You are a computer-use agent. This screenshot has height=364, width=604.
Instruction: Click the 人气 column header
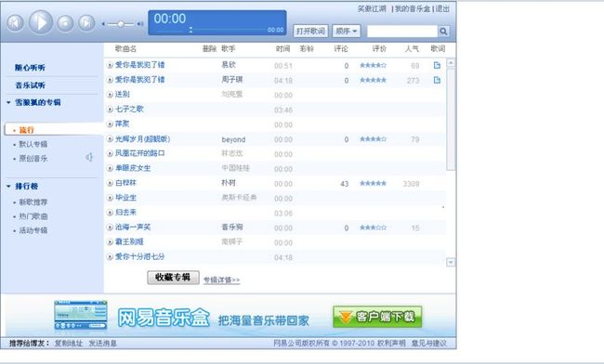click(x=412, y=49)
